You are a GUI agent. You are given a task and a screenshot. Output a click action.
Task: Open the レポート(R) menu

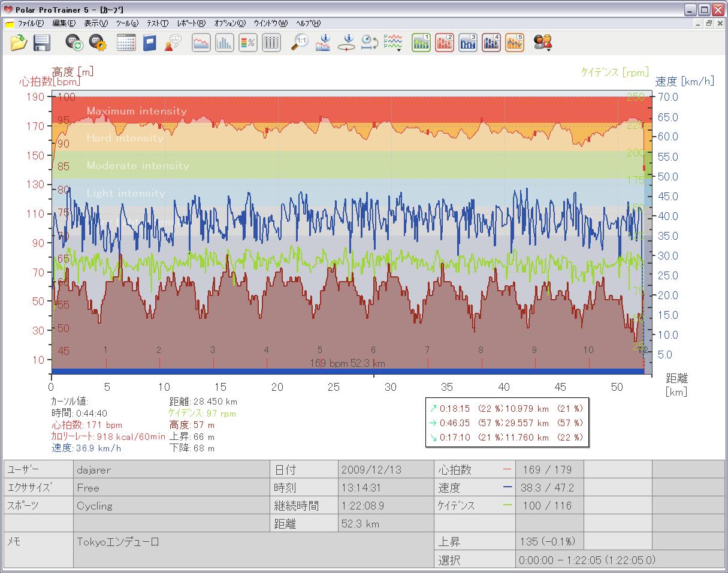pos(191,23)
